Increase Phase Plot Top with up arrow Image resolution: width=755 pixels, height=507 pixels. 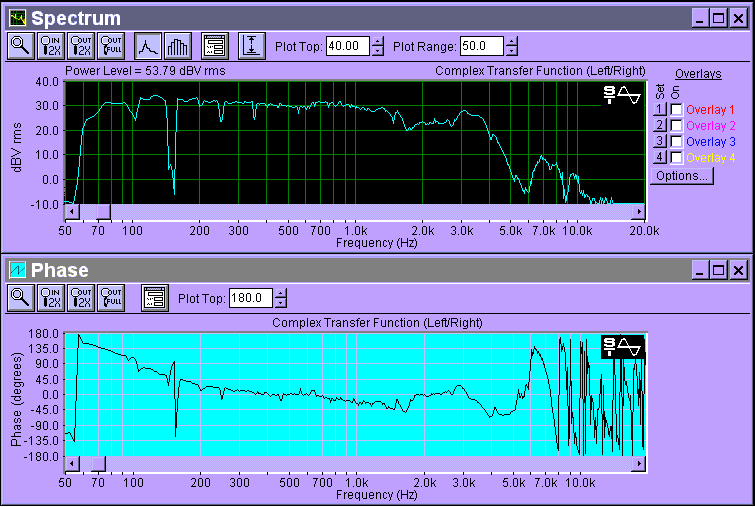tap(279, 293)
